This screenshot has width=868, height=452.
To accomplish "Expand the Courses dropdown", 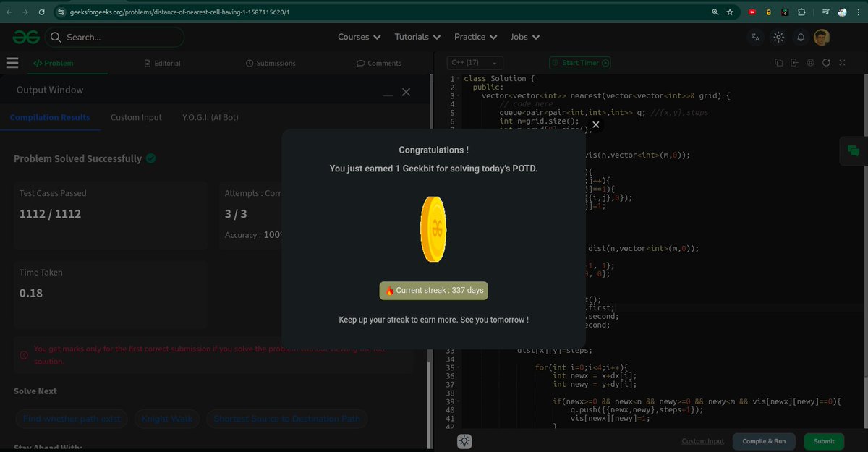I will coord(359,37).
